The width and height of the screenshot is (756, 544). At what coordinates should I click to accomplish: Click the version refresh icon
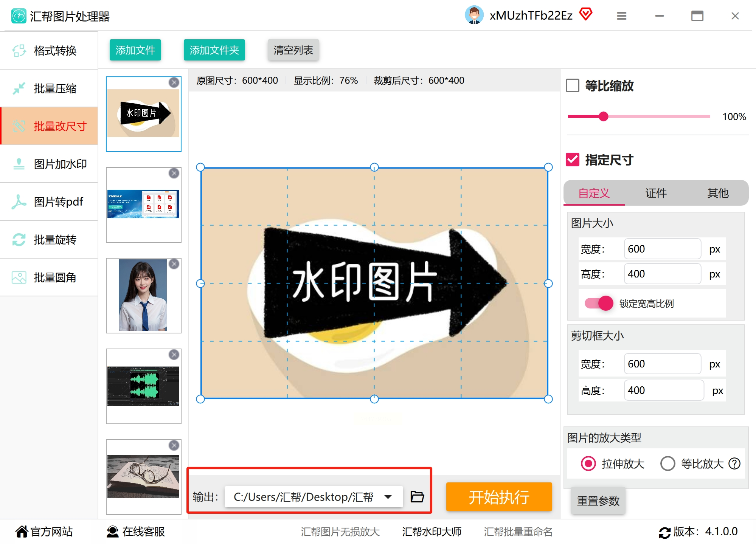pos(664,532)
